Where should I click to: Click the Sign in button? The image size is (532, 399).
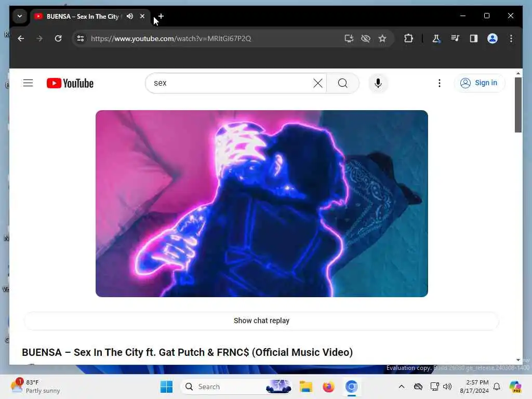tap(479, 83)
